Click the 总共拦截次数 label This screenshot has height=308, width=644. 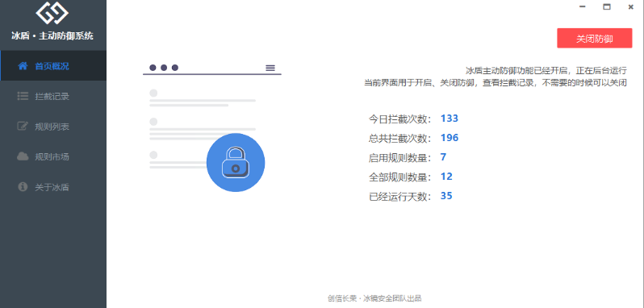coord(400,138)
